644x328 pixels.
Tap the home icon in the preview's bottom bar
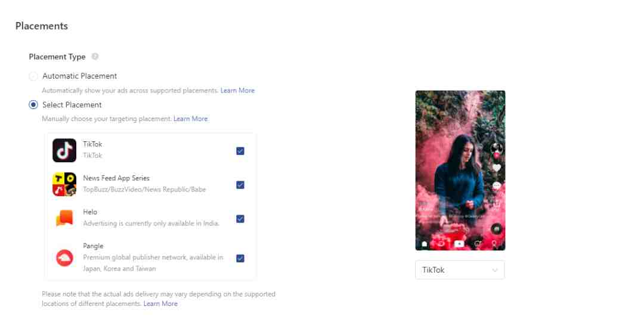pos(425,244)
